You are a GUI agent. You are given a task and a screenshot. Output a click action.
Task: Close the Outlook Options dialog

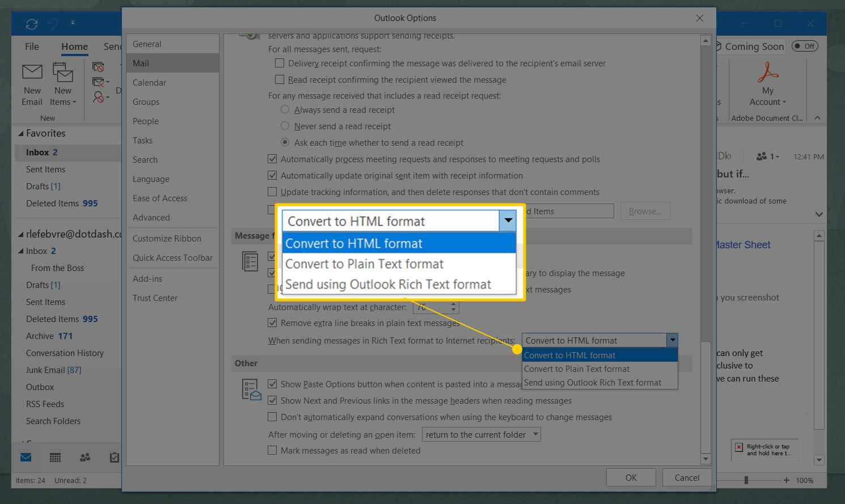click(x=700, y=18)
